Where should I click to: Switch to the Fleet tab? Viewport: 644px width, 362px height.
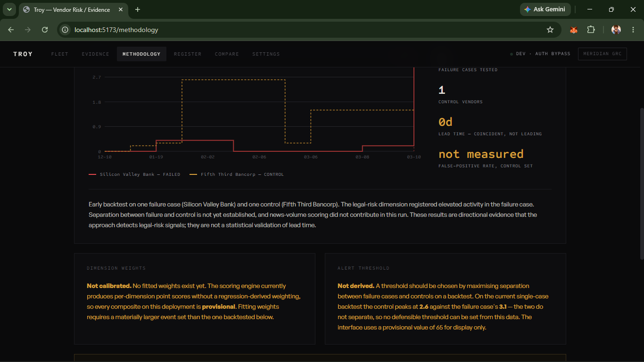tap(60, 54)
